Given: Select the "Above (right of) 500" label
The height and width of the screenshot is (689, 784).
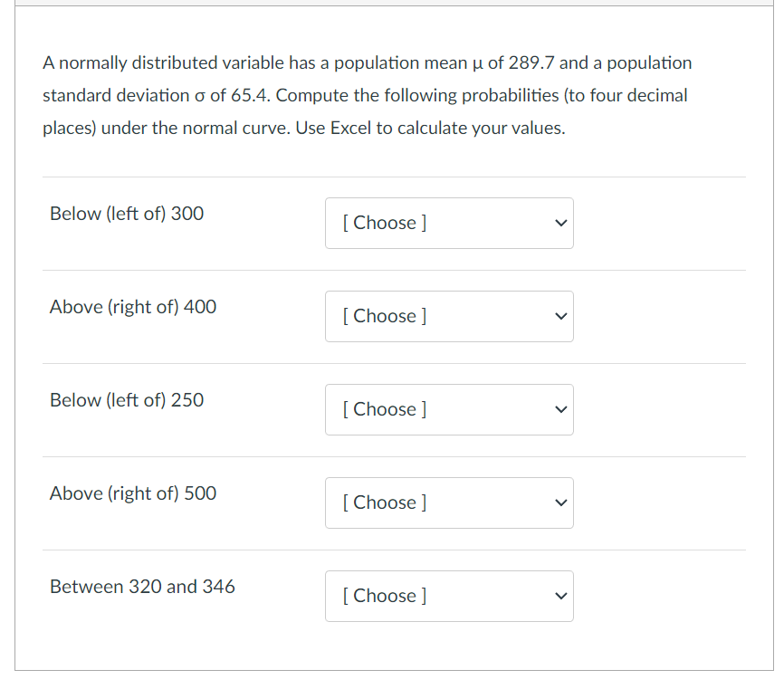Looking at the screenshot, I should [x=133, y=493].
